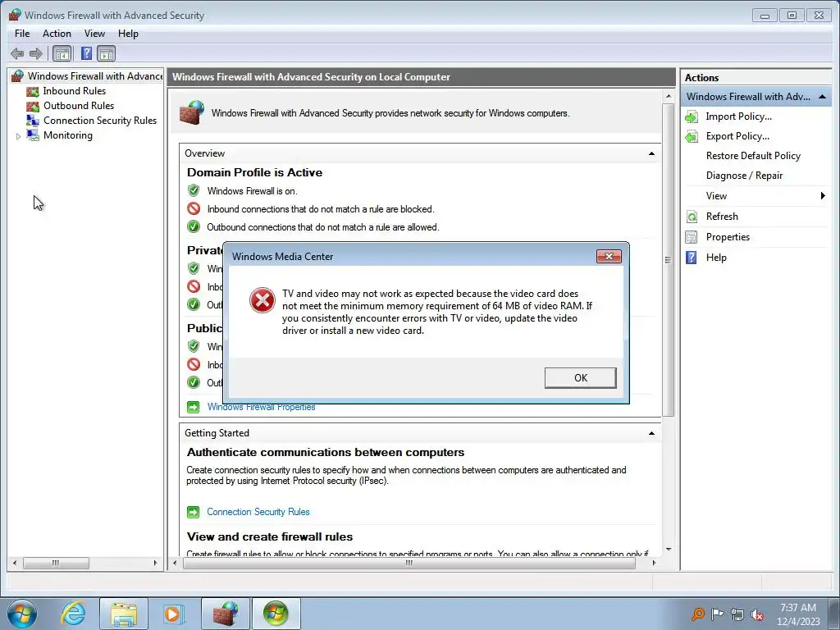Collapse the Windows Firewall with Adv... actions group
This screenshot has height=630, width=840.
(x=822, y=97)
